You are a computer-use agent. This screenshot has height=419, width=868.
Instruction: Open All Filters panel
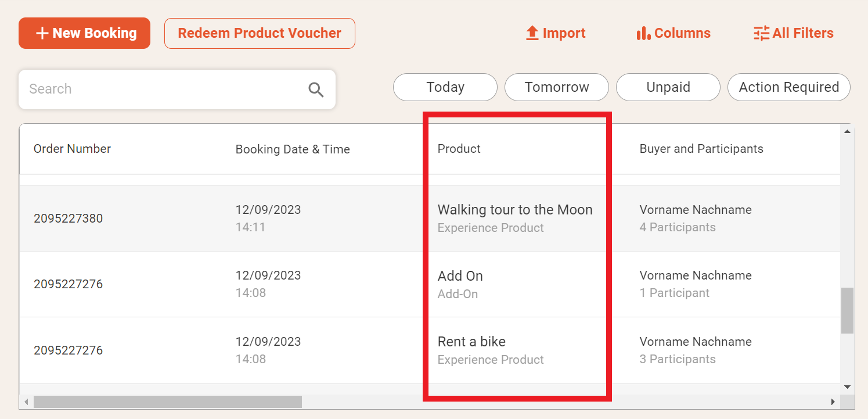point(794,33)
